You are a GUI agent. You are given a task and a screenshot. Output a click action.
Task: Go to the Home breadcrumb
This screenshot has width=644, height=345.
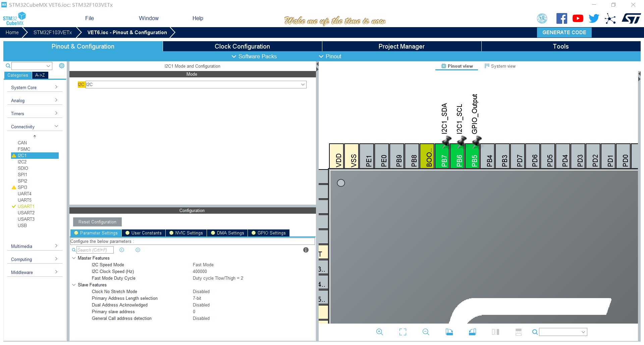[12, 32]
